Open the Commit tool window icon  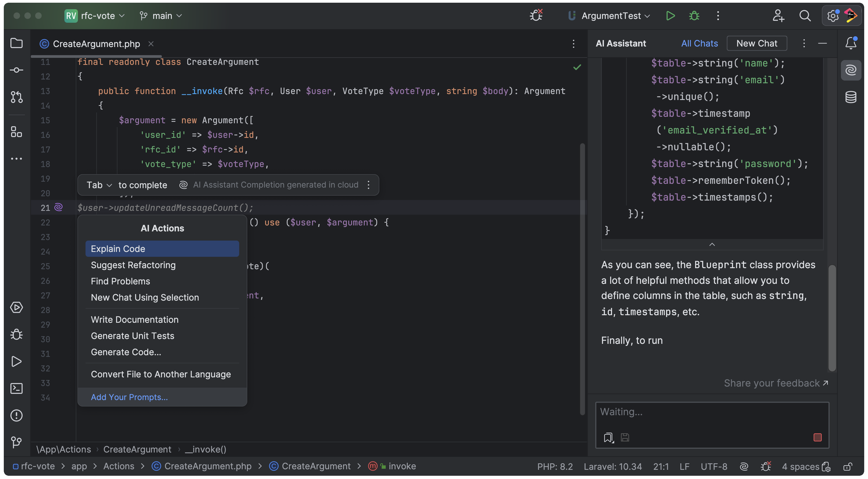(x=16, y=70)
